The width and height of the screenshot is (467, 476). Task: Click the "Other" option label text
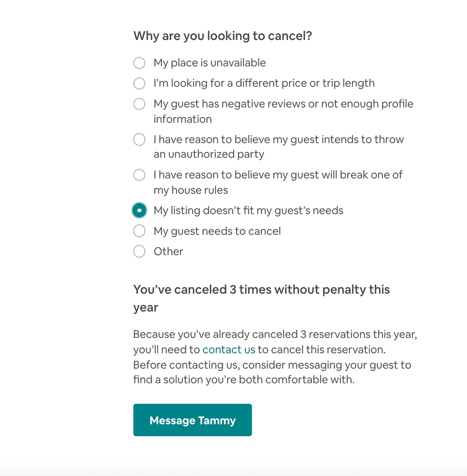click(x=168, y=252)
